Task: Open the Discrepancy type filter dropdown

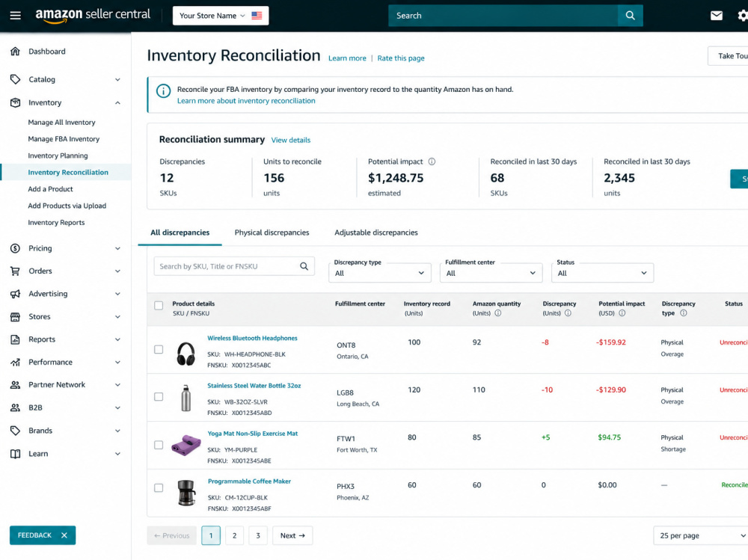Action: 380,273
